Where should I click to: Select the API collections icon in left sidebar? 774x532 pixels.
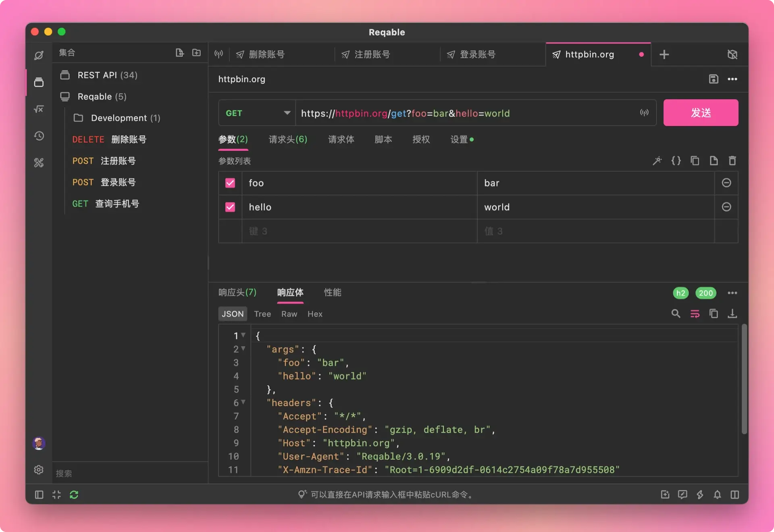point(39,82)
